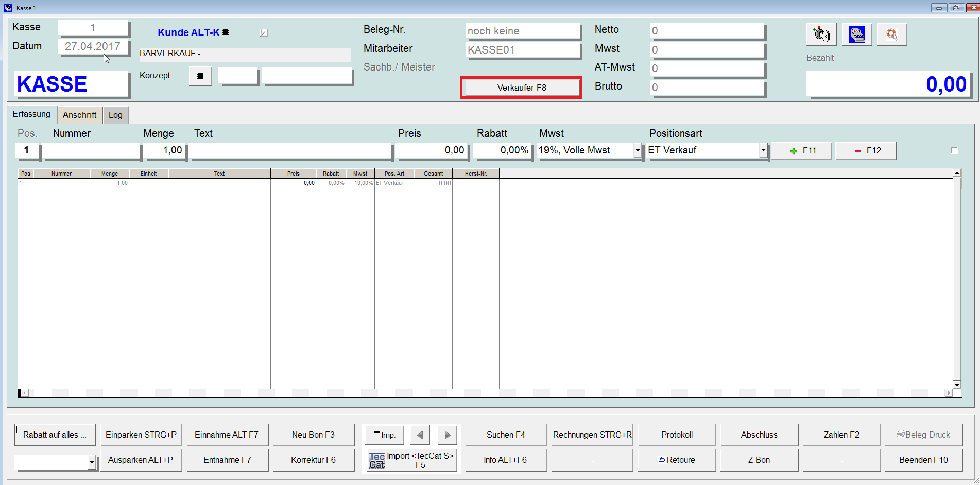
Task: Go to previous entry with left arrow
Action: coord(420,435)
